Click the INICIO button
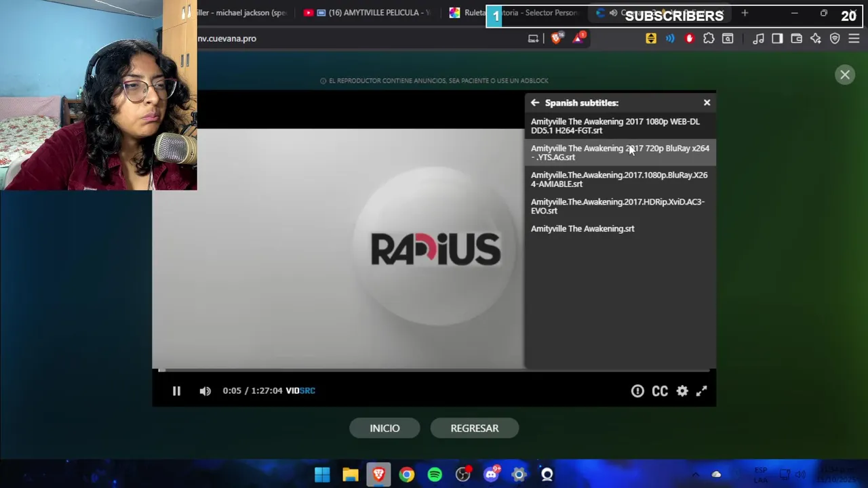 (x=384, y=428)
